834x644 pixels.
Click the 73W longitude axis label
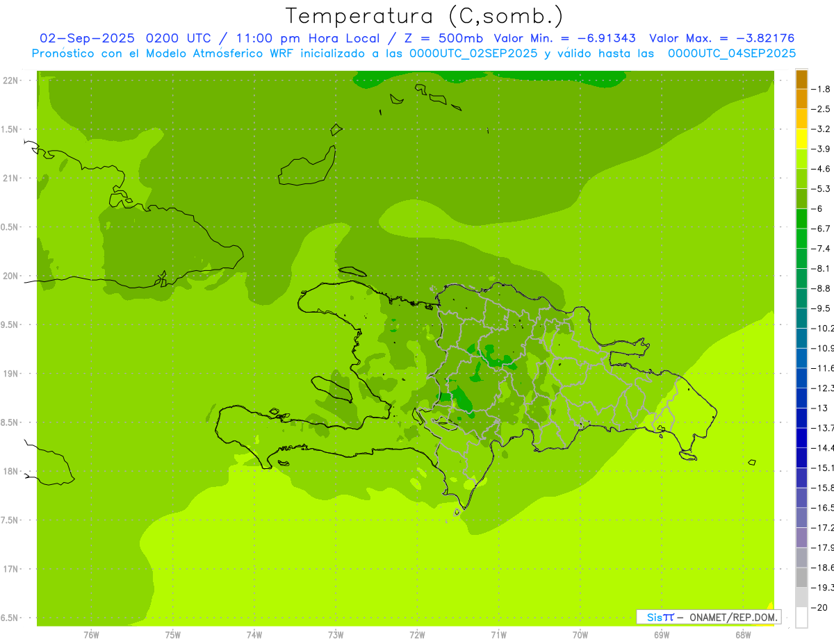click(x=336, y=635)
